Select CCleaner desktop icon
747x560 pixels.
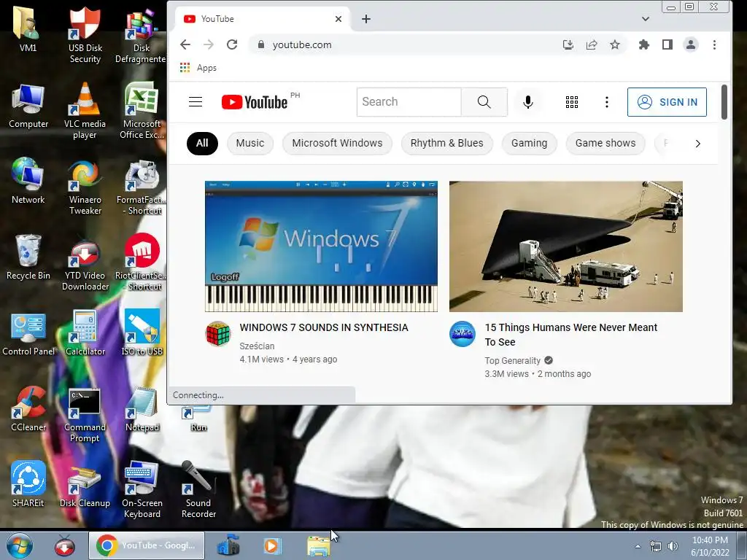tap(28, 408)
